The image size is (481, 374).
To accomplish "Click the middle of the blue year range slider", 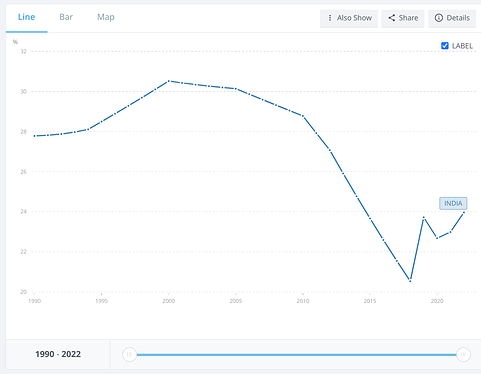I will click(296, 355).
